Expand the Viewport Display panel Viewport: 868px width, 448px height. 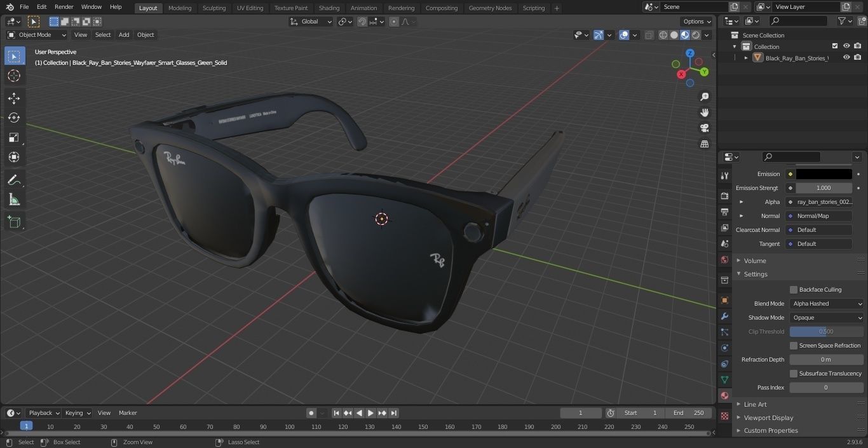pos(768,418)
